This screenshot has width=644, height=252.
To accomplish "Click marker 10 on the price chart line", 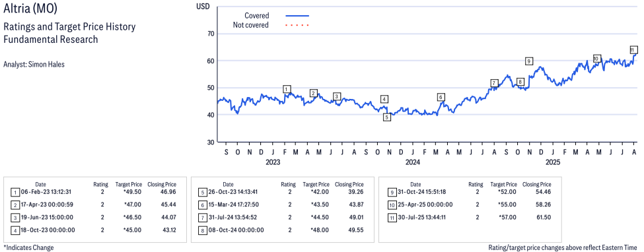I will pyautogui.click(x=596, y=58).
